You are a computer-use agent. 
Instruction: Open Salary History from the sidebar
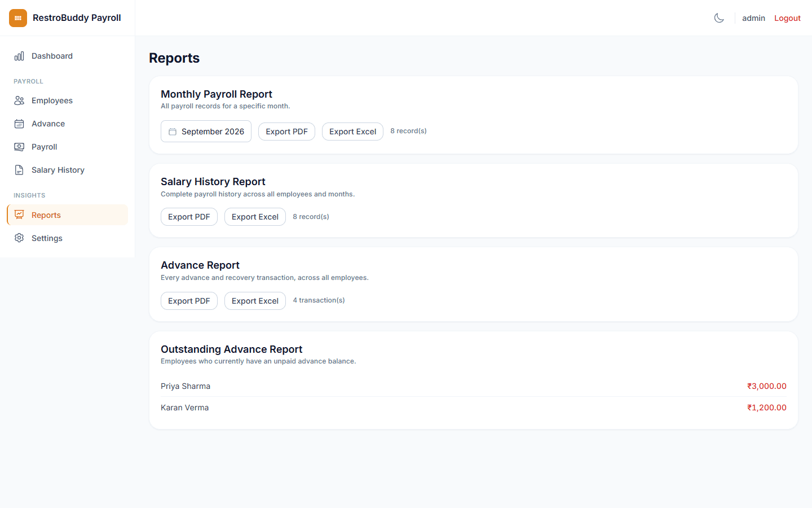click(67, 170)
